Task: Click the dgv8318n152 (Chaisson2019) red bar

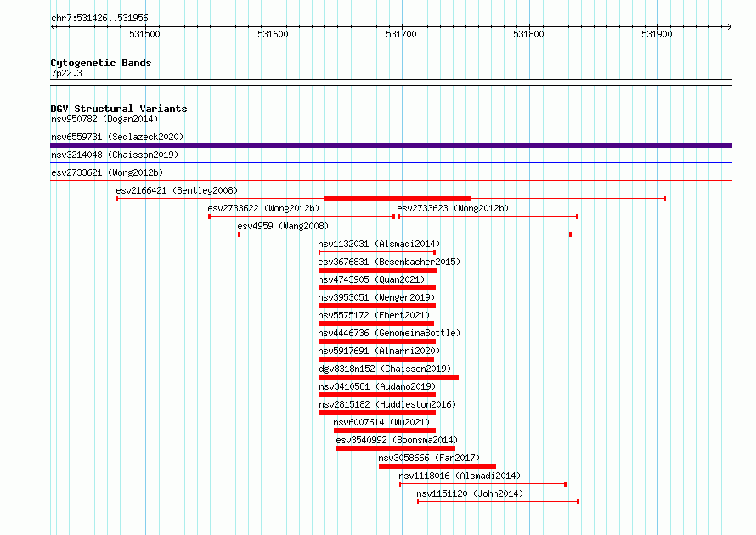Action: pos(388,377)
